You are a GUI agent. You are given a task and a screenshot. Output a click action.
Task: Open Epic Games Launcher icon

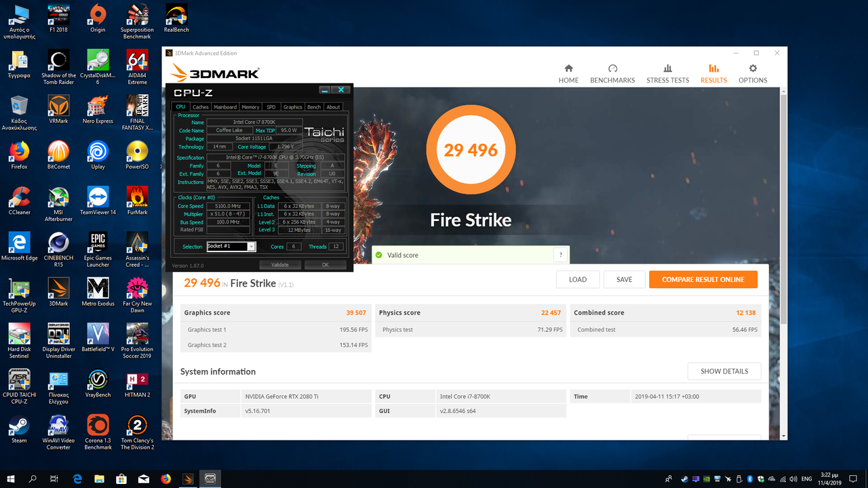click(x=98, y=249)
